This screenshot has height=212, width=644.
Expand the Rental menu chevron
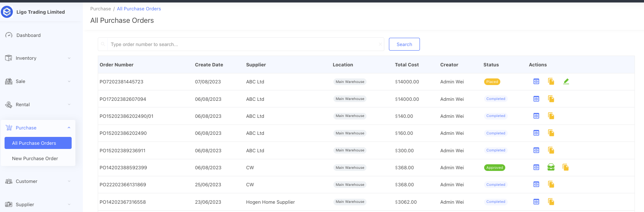tap(69, 105)
